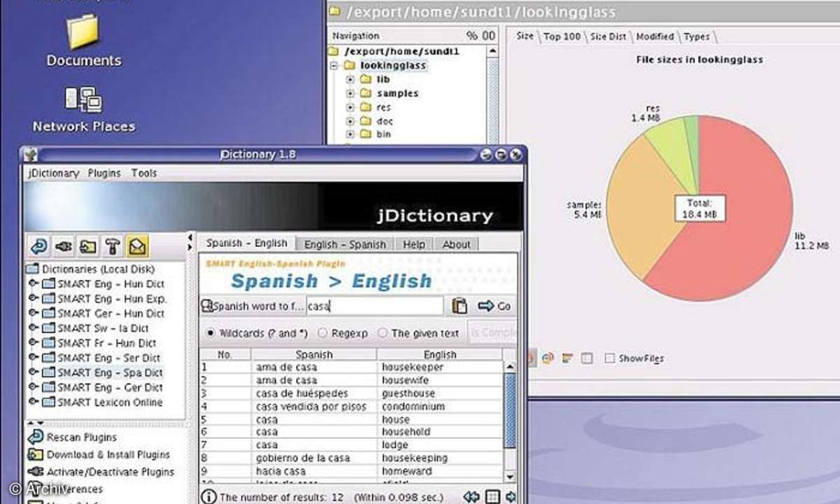The width and height of the screenshot is (840, 504).
Task: Collapse the lookingglass folder node
Action: pyautogui.click(x=335, y=66)
